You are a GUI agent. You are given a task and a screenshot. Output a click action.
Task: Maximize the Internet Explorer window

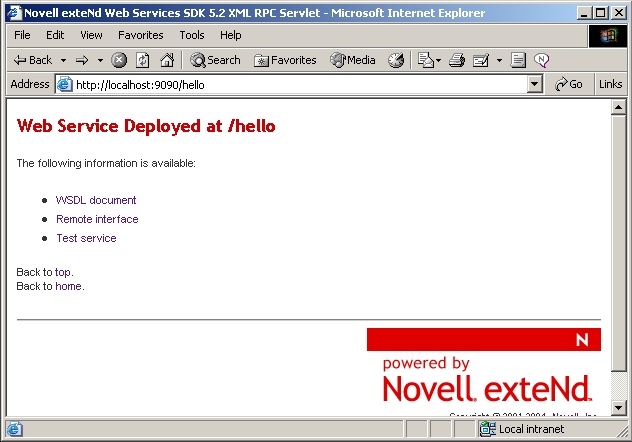601,13
